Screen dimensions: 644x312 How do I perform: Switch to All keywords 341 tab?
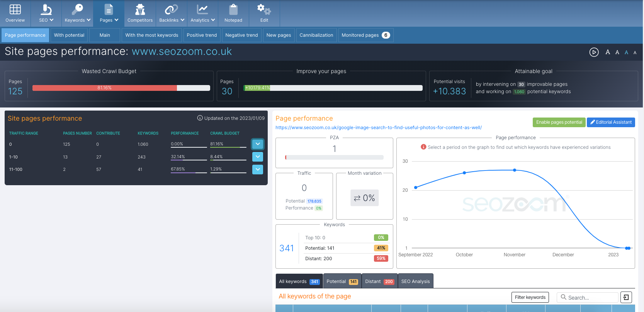coord(299,281)
